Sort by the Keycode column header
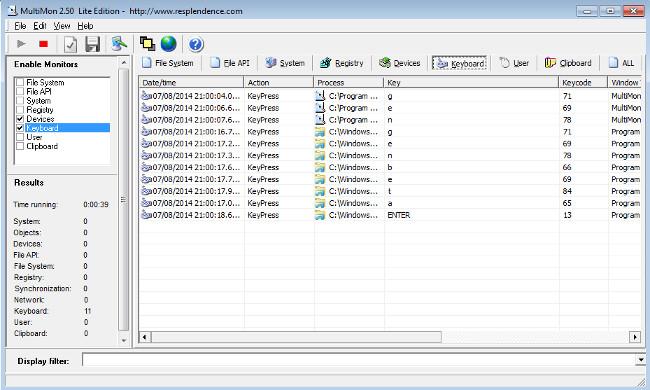The width and height of the screenshot is (650, 390). pyautogui.click(x=583, y=82)
